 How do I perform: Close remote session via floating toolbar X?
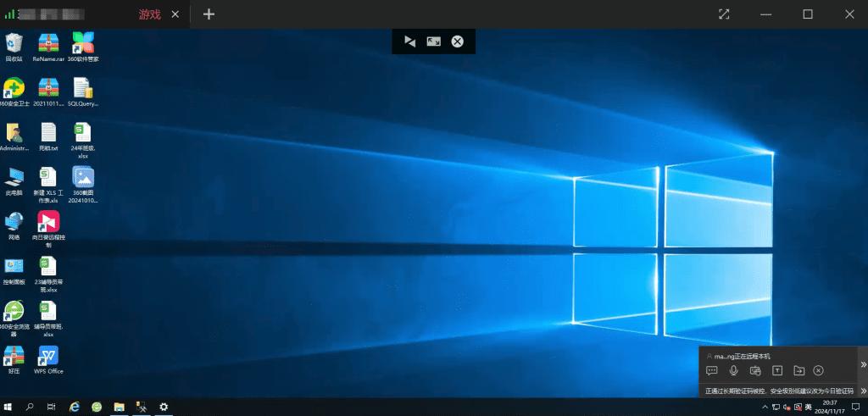[457, 42]
